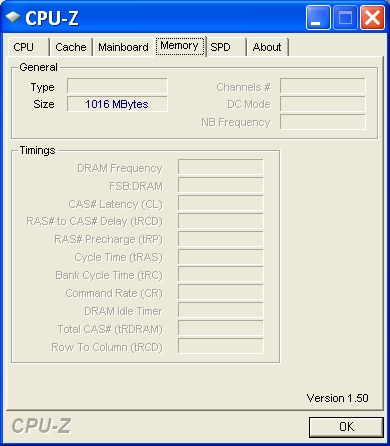Close the CPU-Z window

coord(372,17)
